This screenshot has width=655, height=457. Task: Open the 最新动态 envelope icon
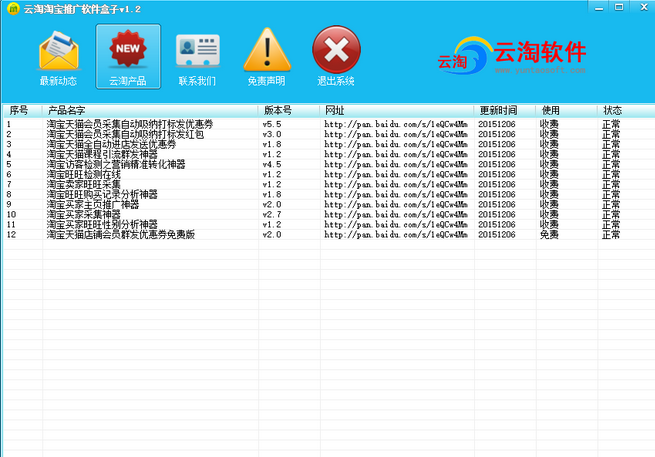pos(58,56)
